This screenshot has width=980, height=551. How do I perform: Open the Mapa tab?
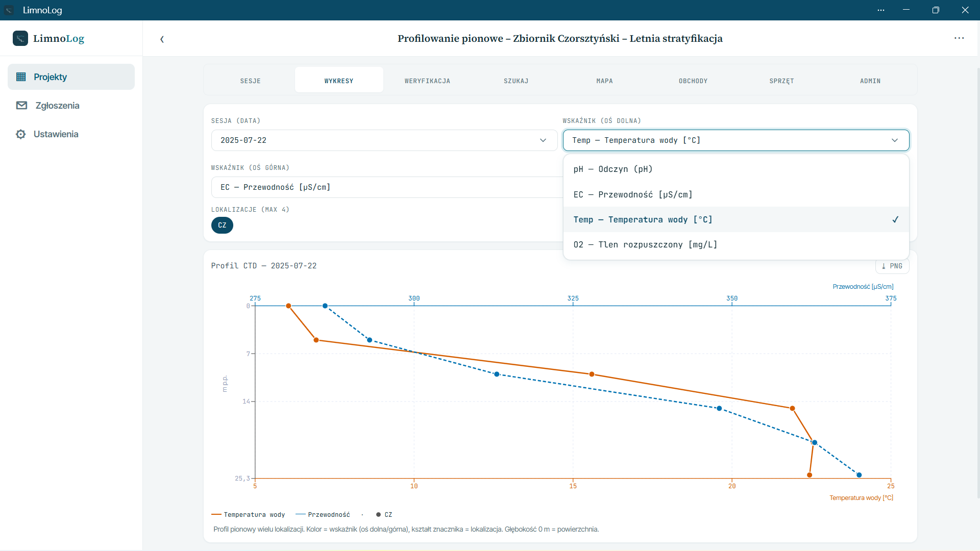[604, 81]
